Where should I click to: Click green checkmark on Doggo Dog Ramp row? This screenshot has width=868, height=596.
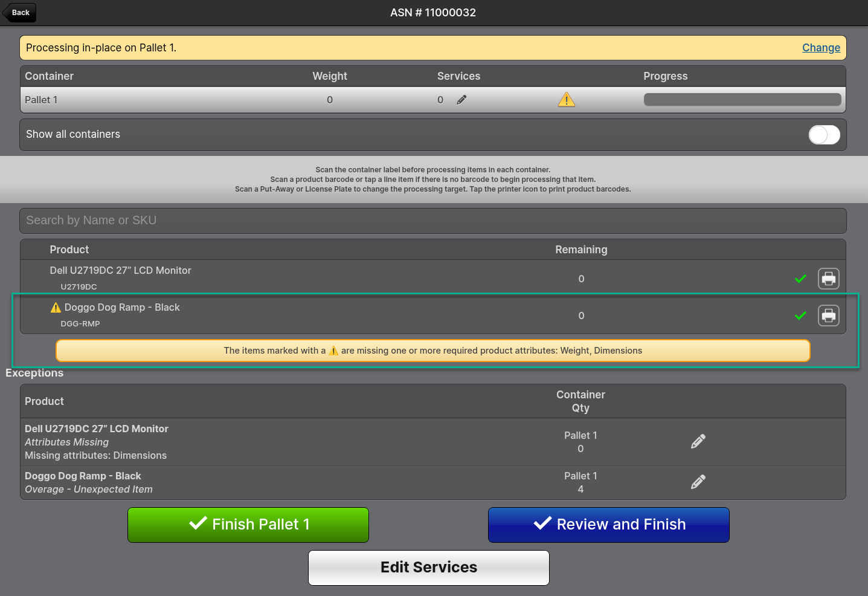(x=800, y=316)
